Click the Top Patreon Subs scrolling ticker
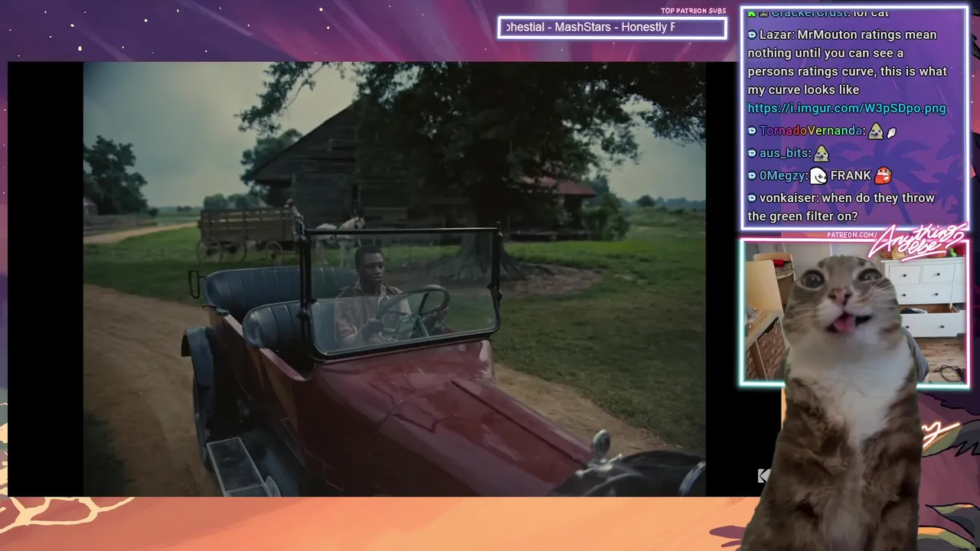980x551 pixels. tap(612, 28)
